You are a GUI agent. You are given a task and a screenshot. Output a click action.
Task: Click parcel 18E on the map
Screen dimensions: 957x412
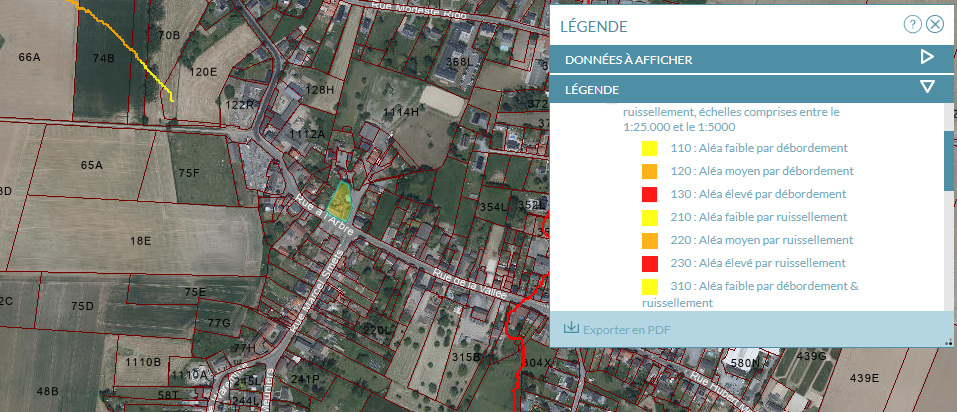[x=140, y=241]
